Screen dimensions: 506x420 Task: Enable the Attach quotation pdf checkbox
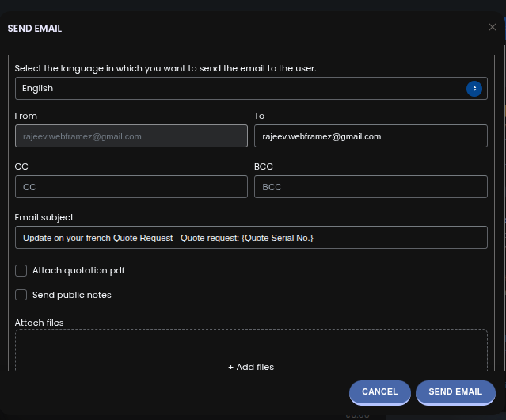coord(21,270)
